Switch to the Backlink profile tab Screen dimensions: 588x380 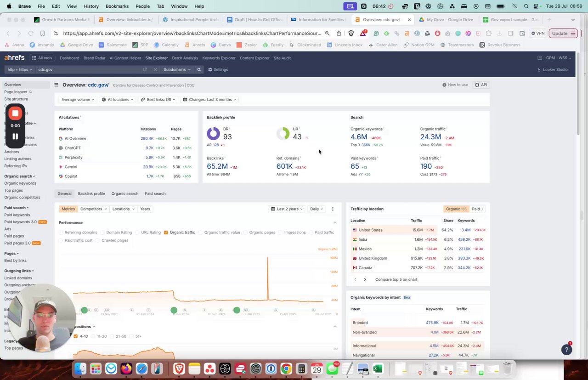pos(91,194)
